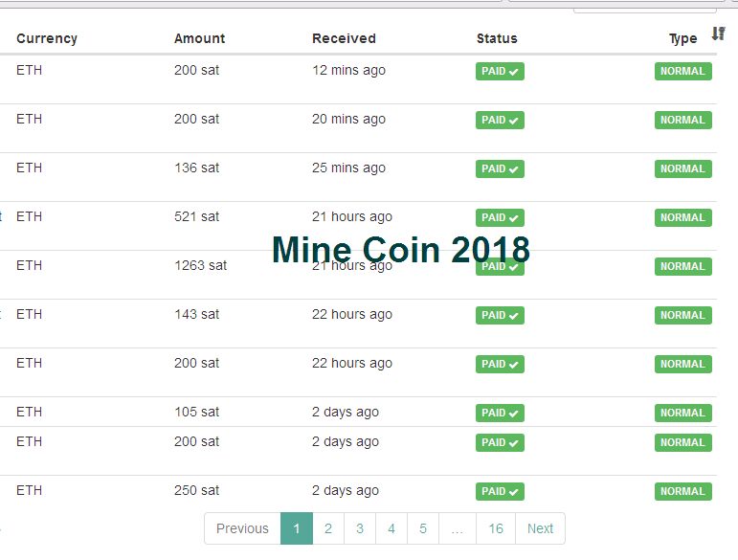Click the Previous pagination button
The height and width of the screenshot is (560, 738).
point(242,528)
